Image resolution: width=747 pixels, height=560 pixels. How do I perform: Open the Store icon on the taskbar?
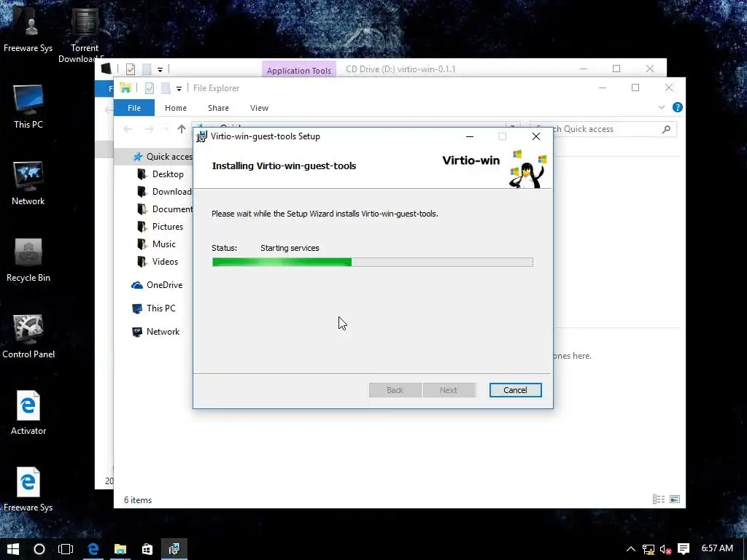147,549
